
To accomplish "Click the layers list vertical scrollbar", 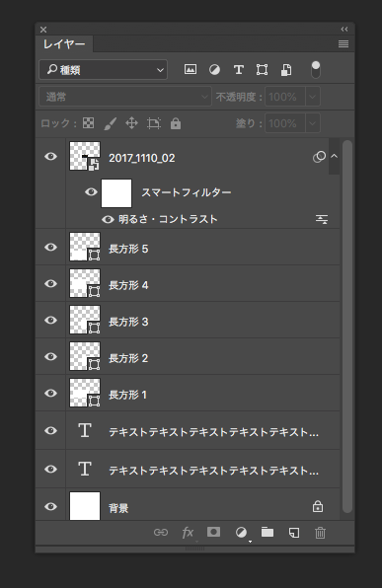I will [347, 327].
